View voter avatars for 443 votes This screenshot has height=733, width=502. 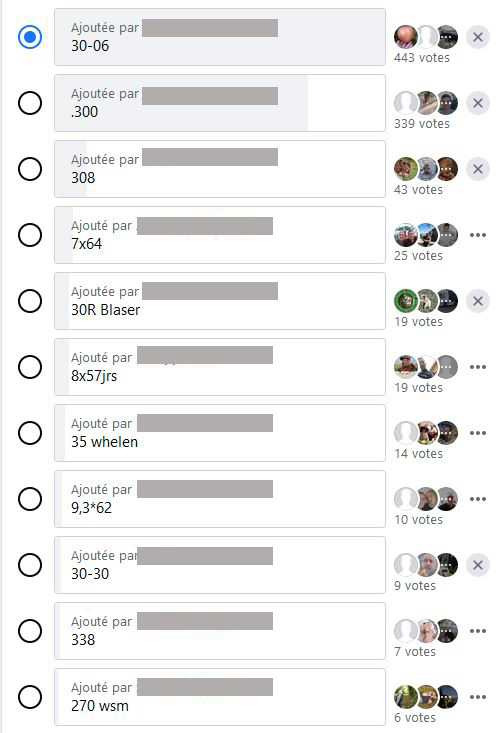pyautogui.click(x=426, y=37)
